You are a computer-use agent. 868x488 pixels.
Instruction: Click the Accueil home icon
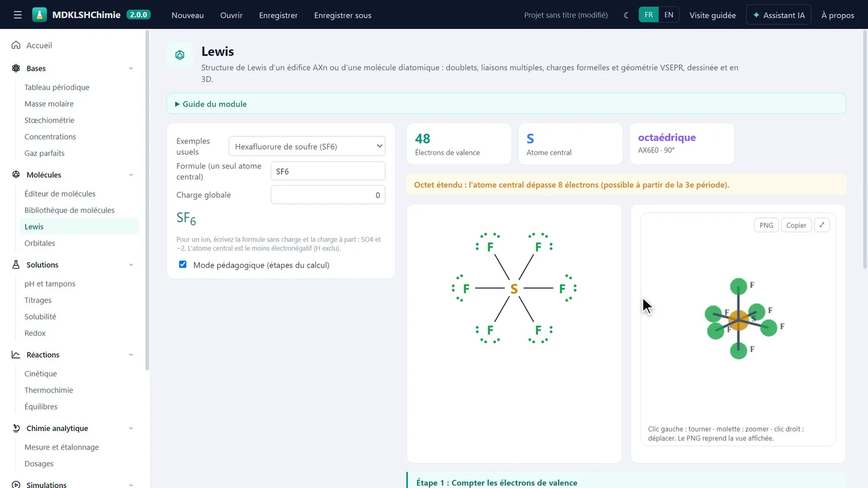(x=16, y=45)
